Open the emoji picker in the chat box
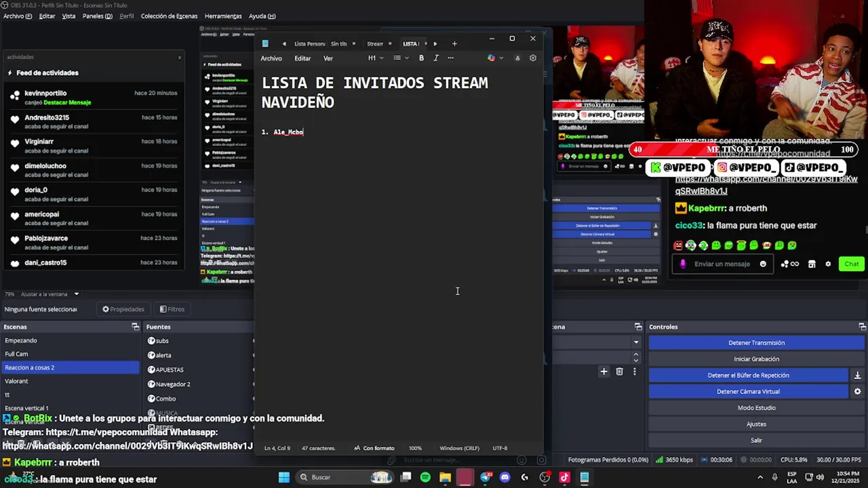 763,264
